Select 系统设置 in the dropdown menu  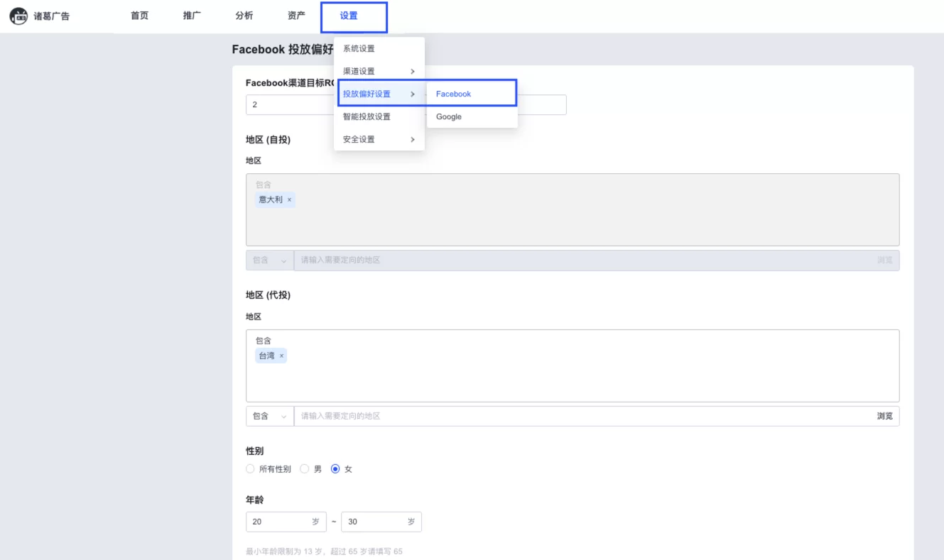(x=359, y=49)
